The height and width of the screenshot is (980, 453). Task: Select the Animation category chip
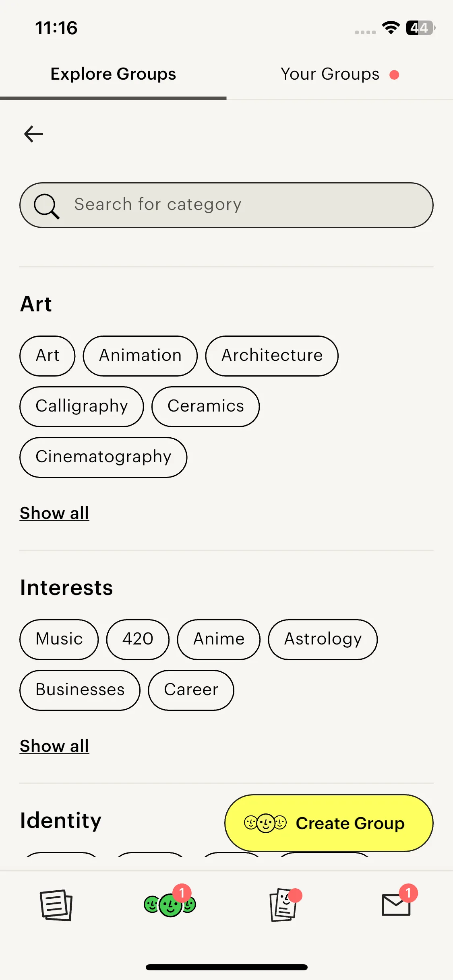140,356
